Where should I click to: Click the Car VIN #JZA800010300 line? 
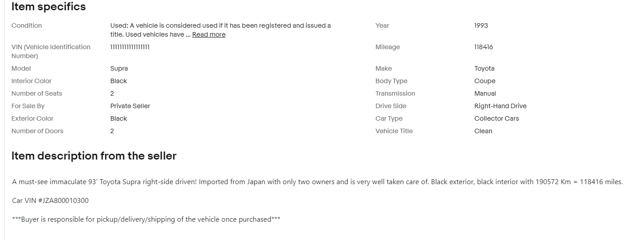click(50, 200)
